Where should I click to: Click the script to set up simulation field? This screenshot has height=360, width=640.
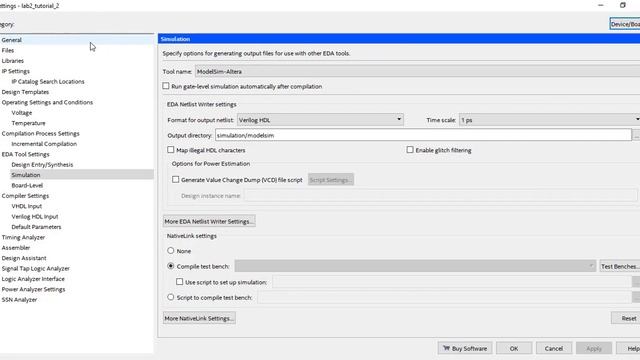click(x=451, y=282)
